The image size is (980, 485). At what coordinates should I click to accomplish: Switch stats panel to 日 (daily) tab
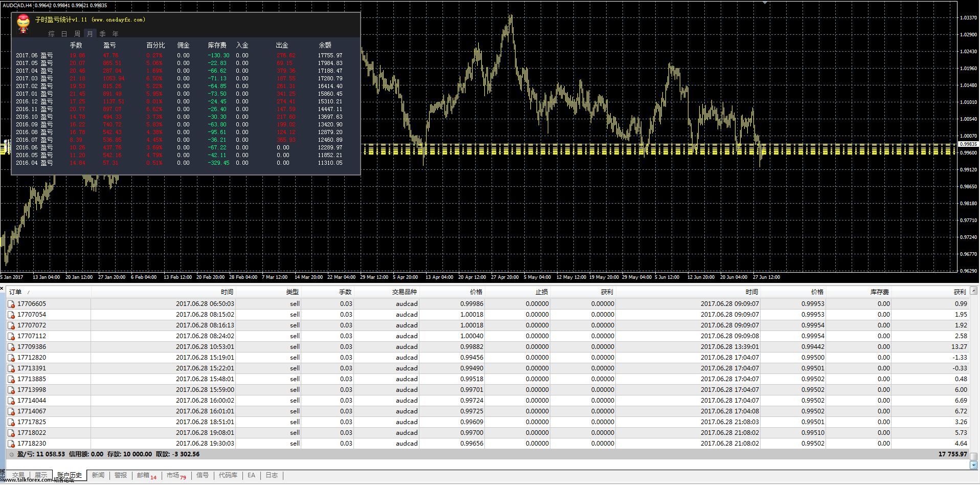(64, 34)
